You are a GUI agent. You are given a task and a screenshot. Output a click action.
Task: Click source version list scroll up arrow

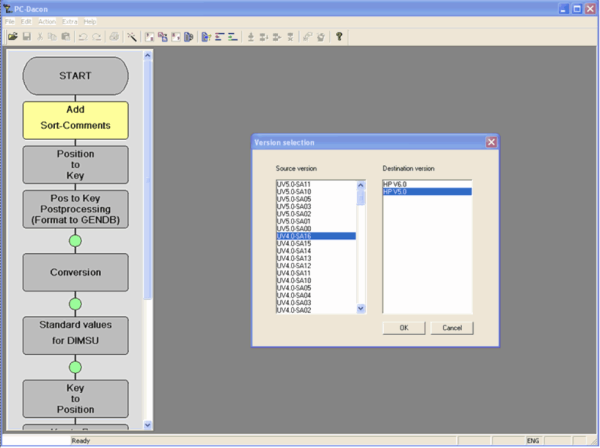click(360, 186)
